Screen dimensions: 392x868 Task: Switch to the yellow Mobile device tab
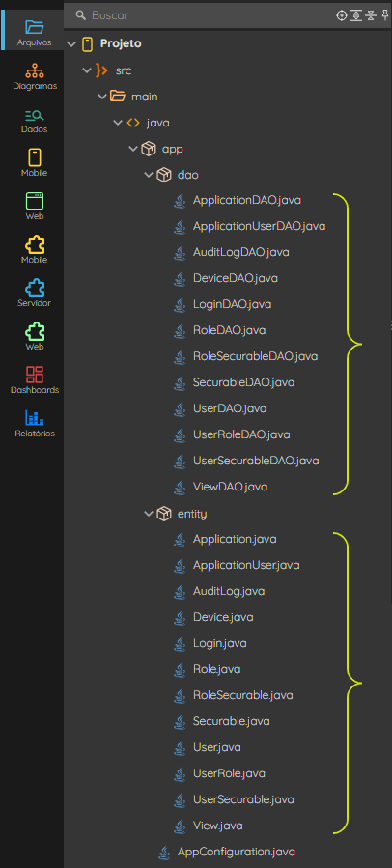pos(35,163)
